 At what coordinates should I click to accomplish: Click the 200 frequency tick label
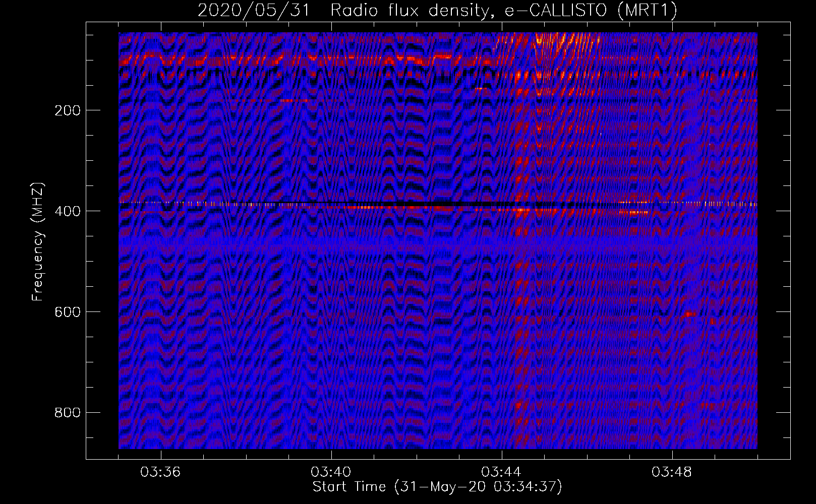(x=68, y=110)
